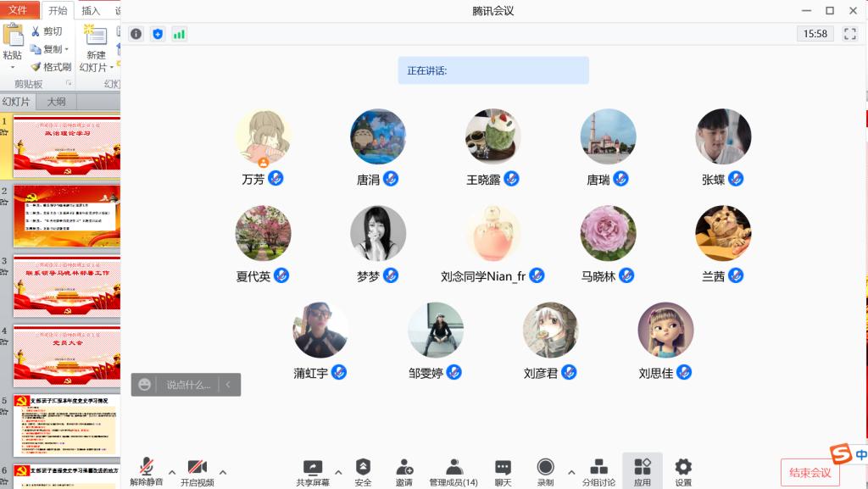Click the mic icon next to 梦梦
Viewport: 868px width, 489px height.
pyautogui.click(x=391, y=275)
